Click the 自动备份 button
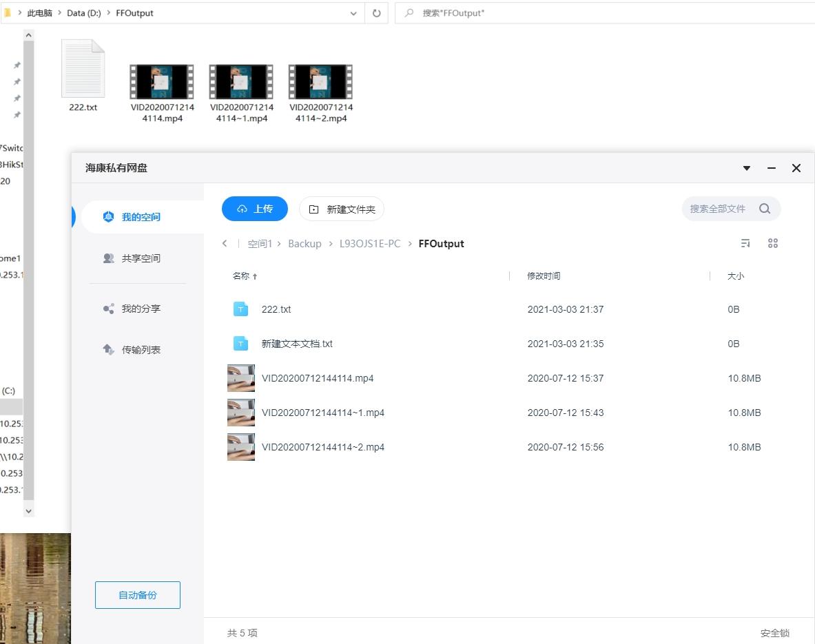 coord(138,595)
